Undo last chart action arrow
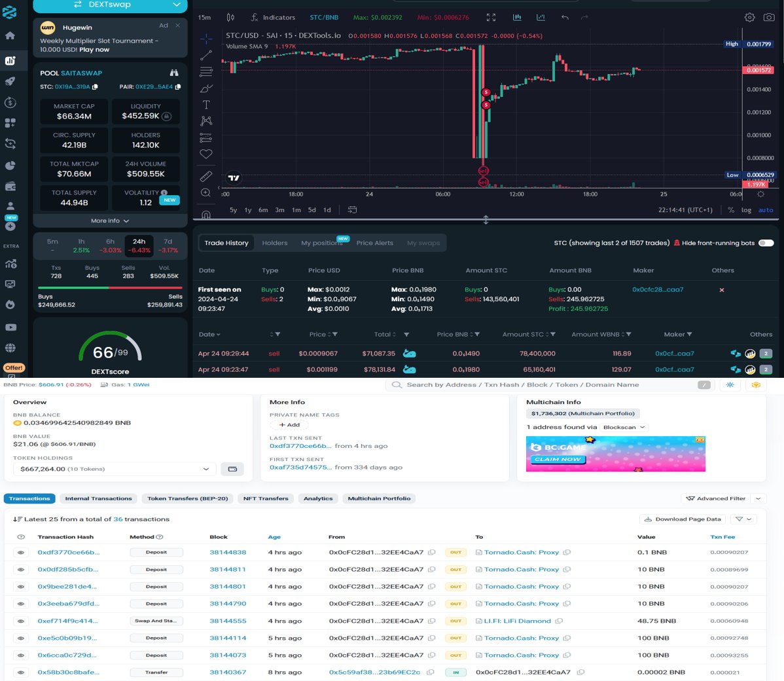784x681 pixels. 565,18
